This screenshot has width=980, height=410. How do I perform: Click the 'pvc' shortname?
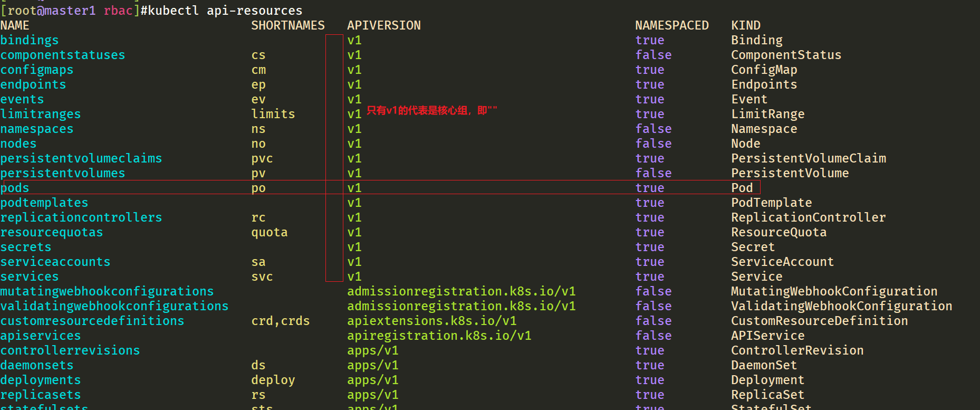[x=262, y=158]
